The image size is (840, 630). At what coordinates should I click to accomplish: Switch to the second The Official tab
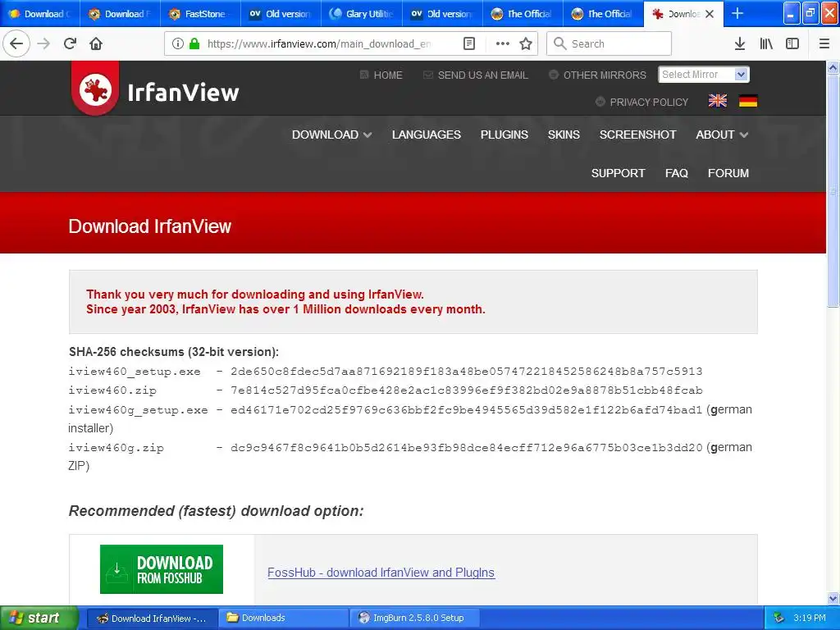point(603,14)
